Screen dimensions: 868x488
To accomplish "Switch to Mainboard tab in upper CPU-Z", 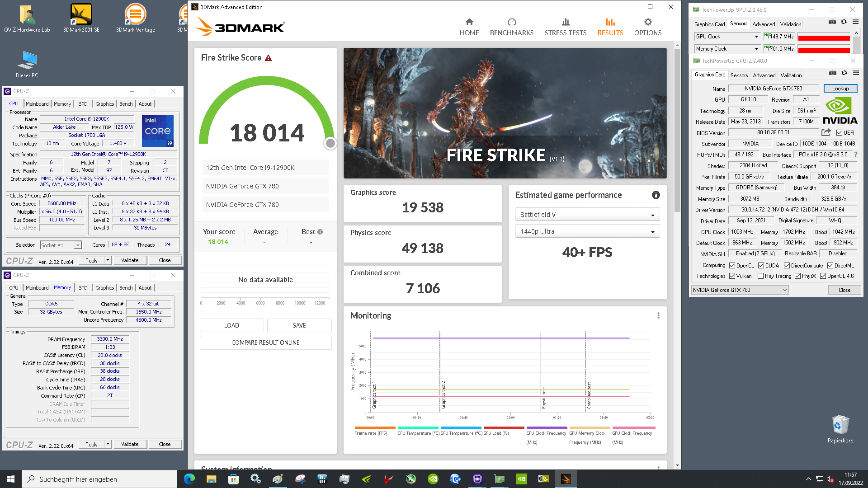I will click(x=37, y=104).
